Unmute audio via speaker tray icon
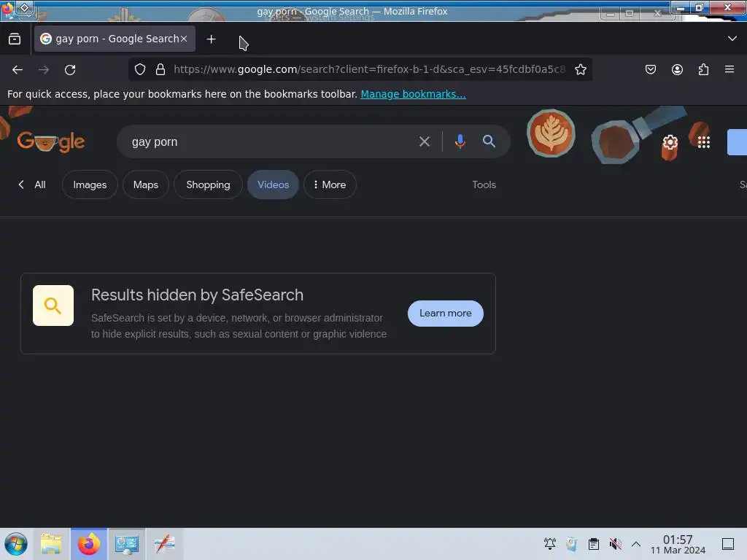This screenshot has width=747, height=560. 616,544
